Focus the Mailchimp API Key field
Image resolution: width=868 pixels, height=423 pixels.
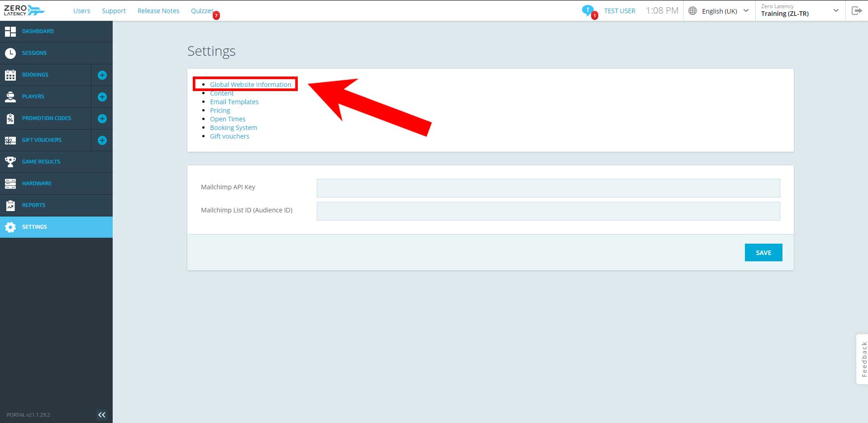click(548, 188)
